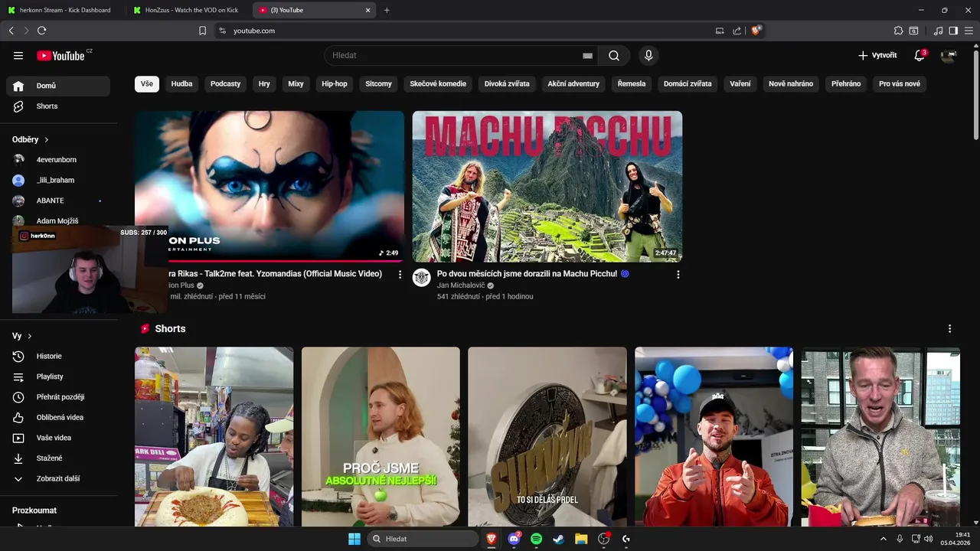This screenshot has height=551, width=980.
Task: Switch to herkonn Stream Kick Dashboard tab
Action: [63, 10]
